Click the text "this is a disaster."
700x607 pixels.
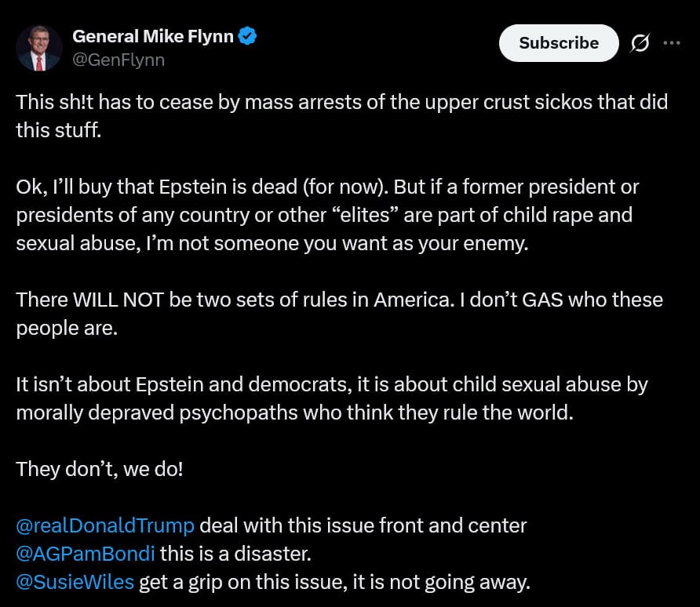pyautogui.click(x=236, y=554)
